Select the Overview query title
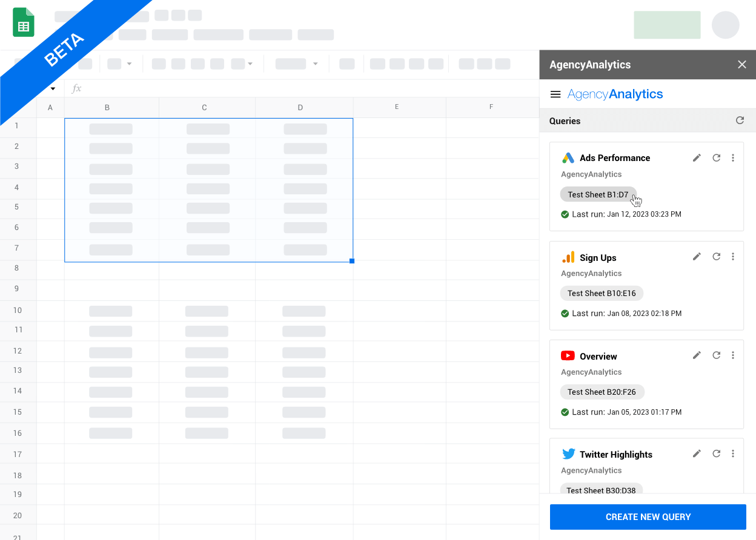Viewport: 756px width, 540px height. coord(598,357)
